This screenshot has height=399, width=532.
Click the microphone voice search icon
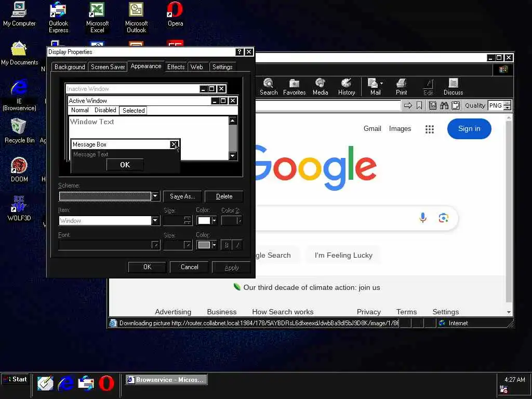point(423,218)
